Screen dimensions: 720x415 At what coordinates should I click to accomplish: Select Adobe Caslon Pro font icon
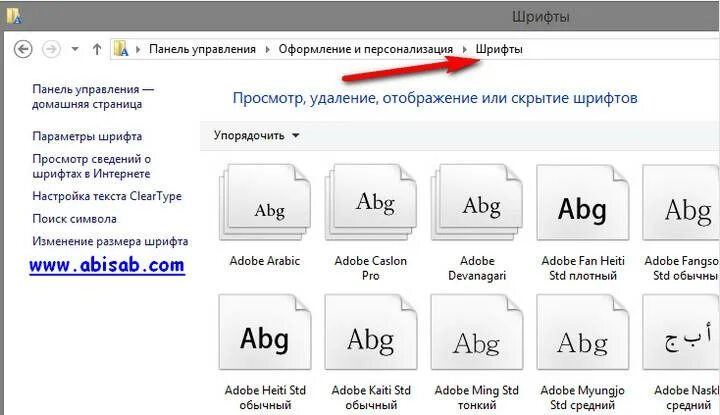point(371,202)
